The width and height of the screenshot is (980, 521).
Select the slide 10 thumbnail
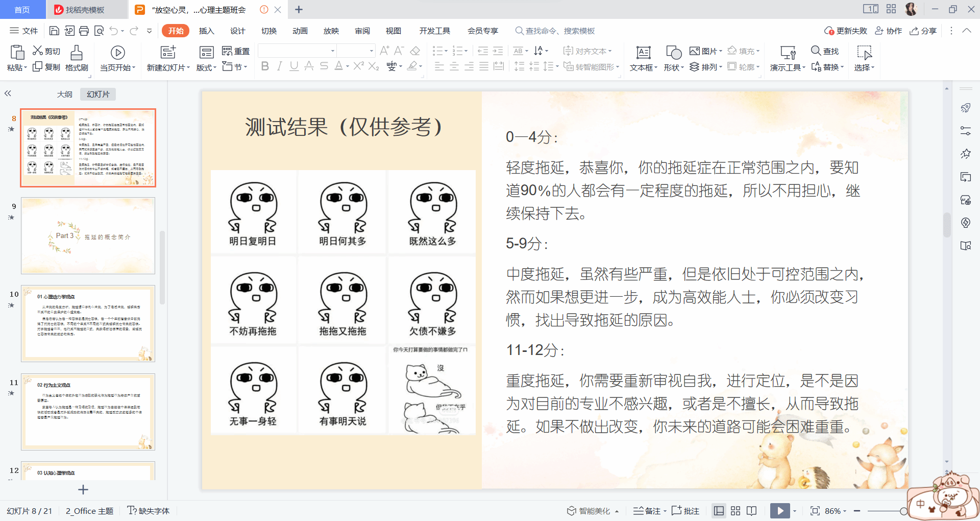tap(88, 323)
